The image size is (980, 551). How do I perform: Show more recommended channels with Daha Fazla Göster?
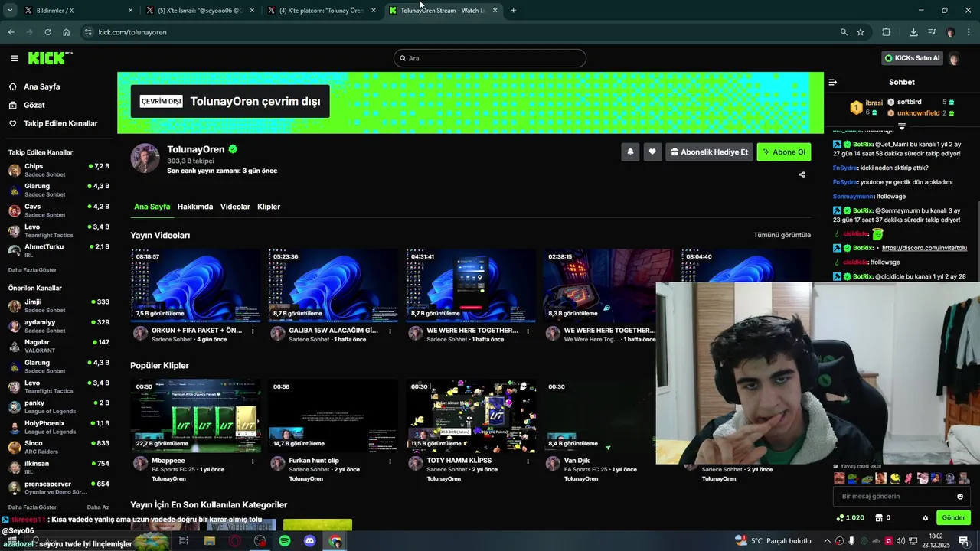click(32, 507)
